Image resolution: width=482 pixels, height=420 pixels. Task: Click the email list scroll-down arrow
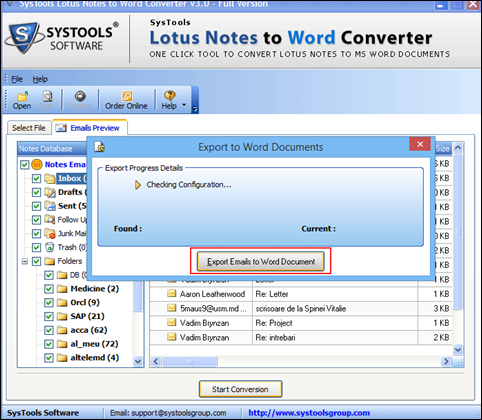[x=458, y=350]
